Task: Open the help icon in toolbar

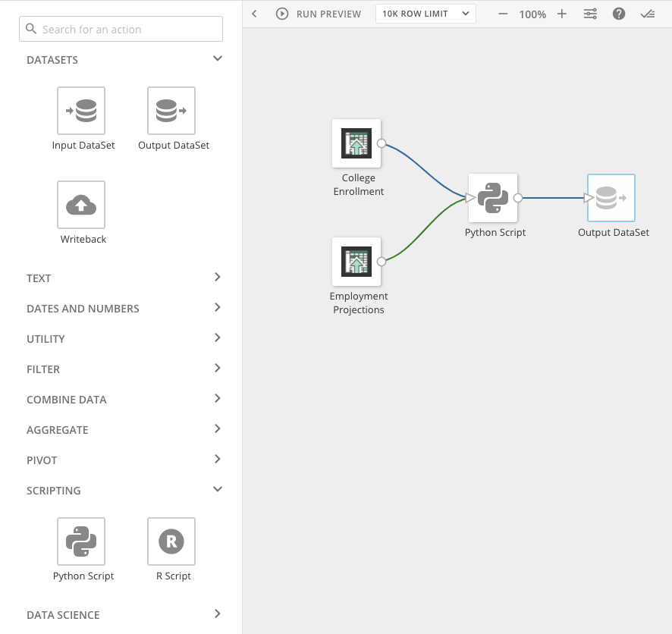Action: point(619,13)
